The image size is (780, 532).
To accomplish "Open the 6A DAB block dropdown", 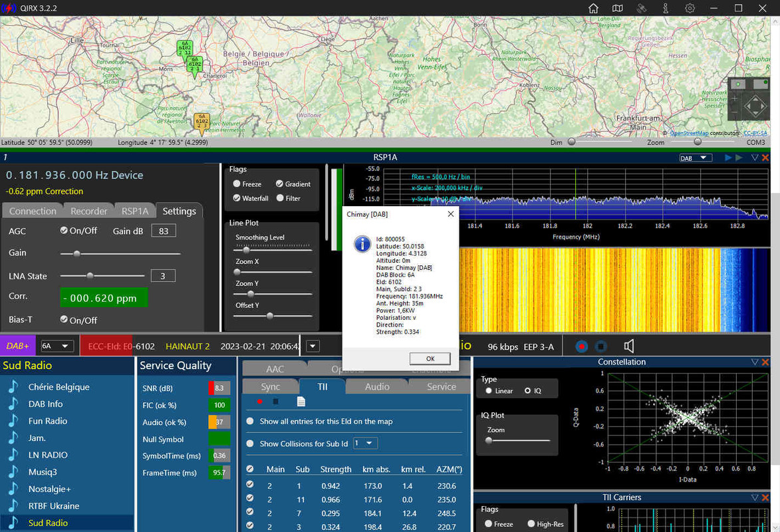I will [57, 346].
